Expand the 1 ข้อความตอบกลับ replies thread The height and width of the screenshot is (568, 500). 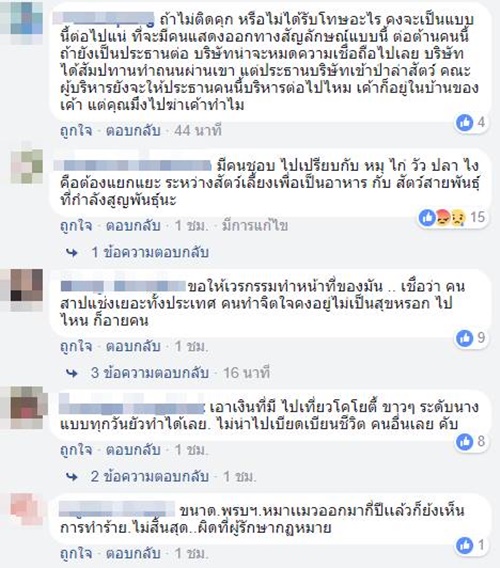click(150, 252)
